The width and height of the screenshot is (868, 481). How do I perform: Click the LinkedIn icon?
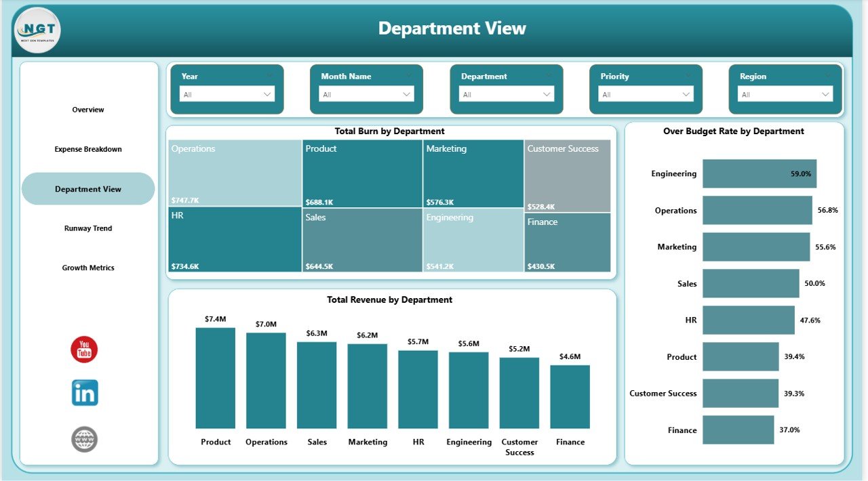click(83, 392)
